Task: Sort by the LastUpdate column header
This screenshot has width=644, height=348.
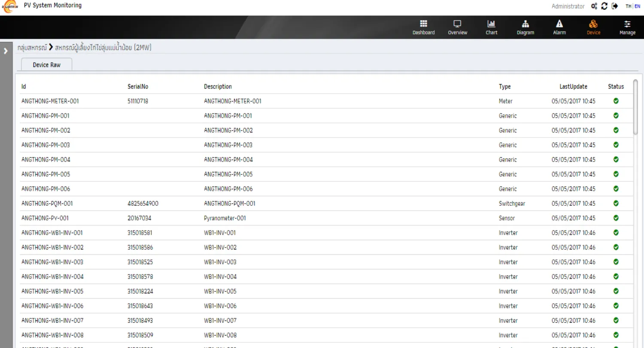Action: click(573, 86)
